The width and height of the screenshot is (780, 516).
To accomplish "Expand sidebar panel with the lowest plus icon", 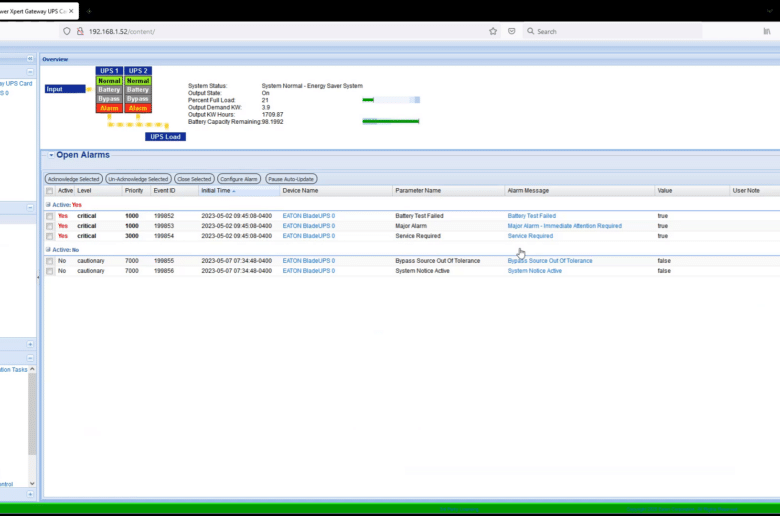I will tap(30, 494).
